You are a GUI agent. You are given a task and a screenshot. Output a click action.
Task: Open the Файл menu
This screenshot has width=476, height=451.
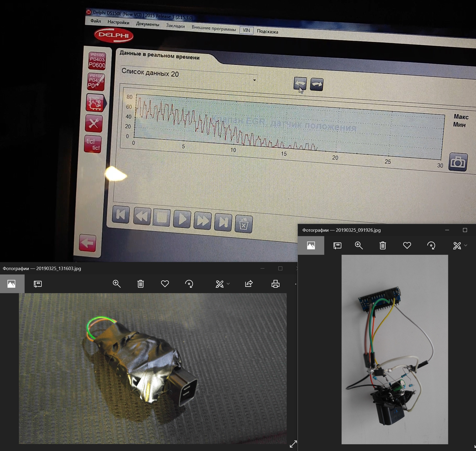click(96, 21)
